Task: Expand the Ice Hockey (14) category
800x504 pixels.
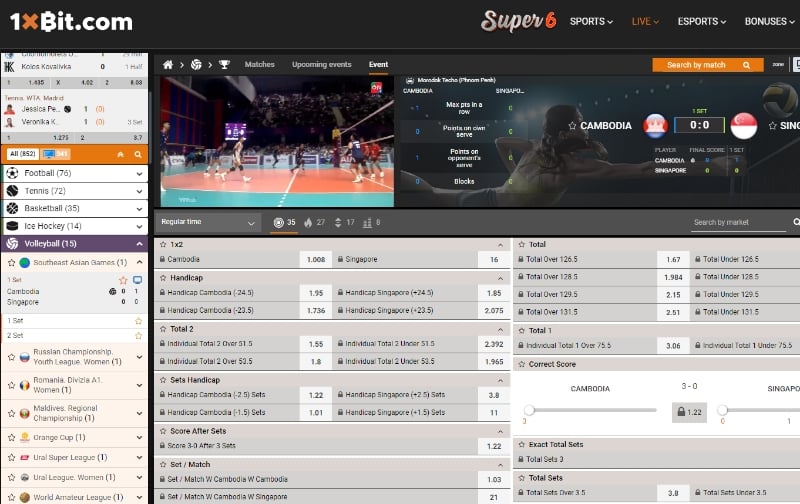Action: (139, 226)
